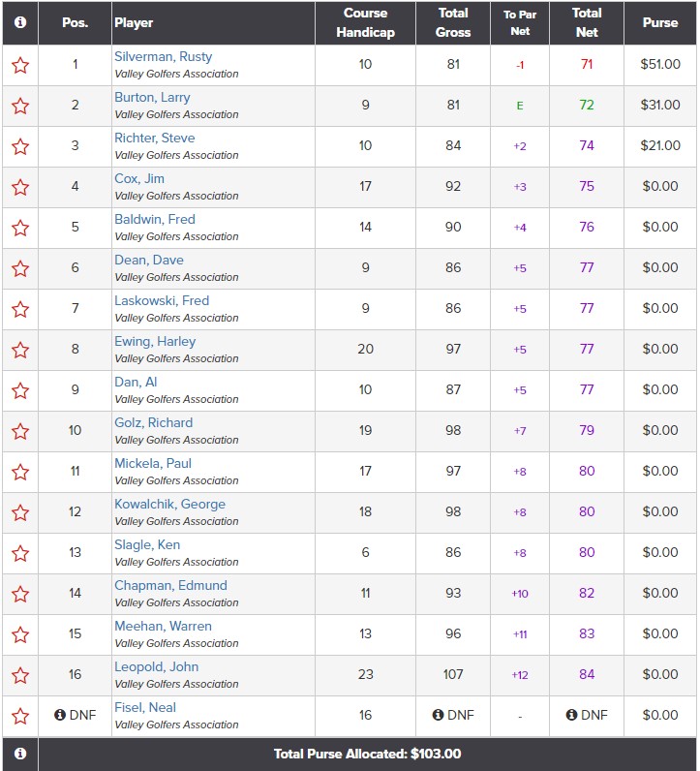Open Fred Baldwin's player profile
This screenshot has width=700, height=771.
point(154,219)
